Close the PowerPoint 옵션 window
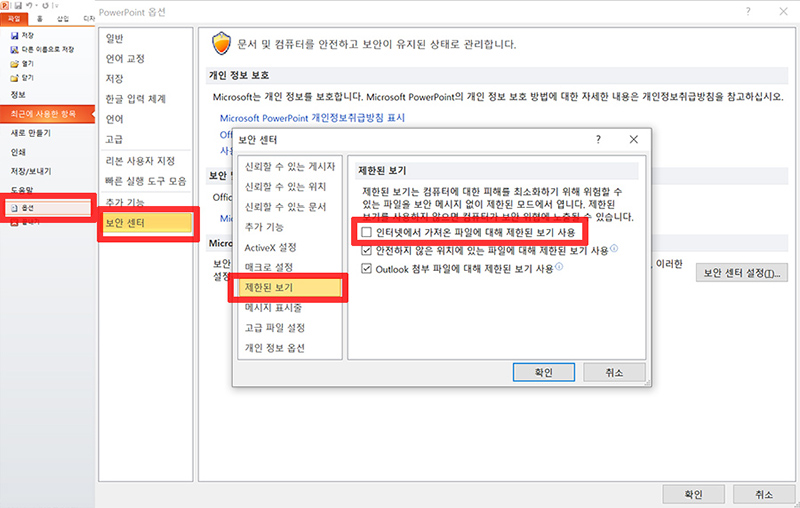800x508 pixels. tap(783, 11)
